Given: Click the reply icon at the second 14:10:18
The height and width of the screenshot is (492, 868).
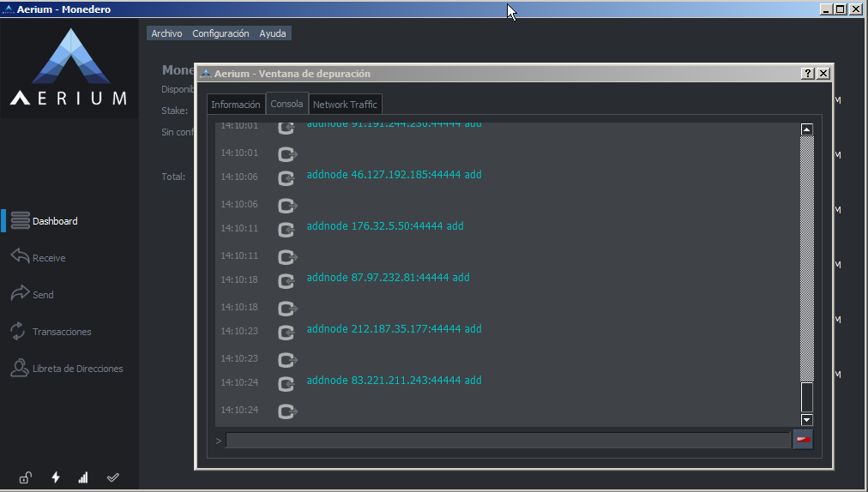Looking at the screenshot, I should (288, 309).
